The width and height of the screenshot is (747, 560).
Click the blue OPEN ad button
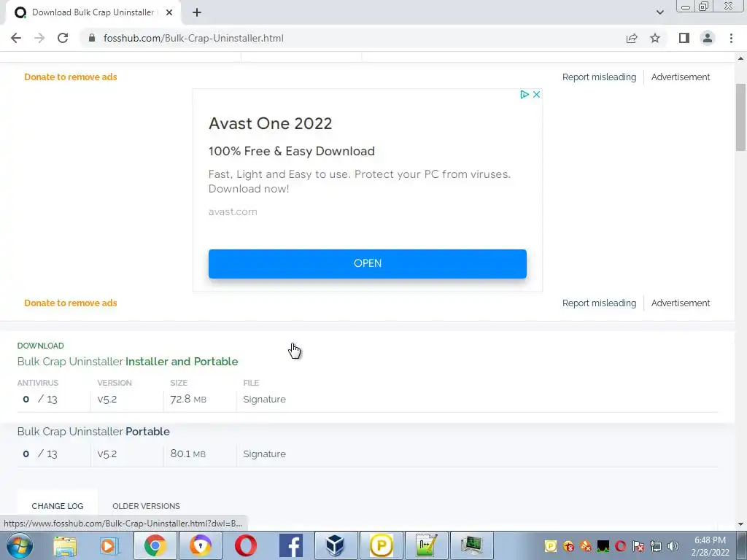tap(368, 263)
